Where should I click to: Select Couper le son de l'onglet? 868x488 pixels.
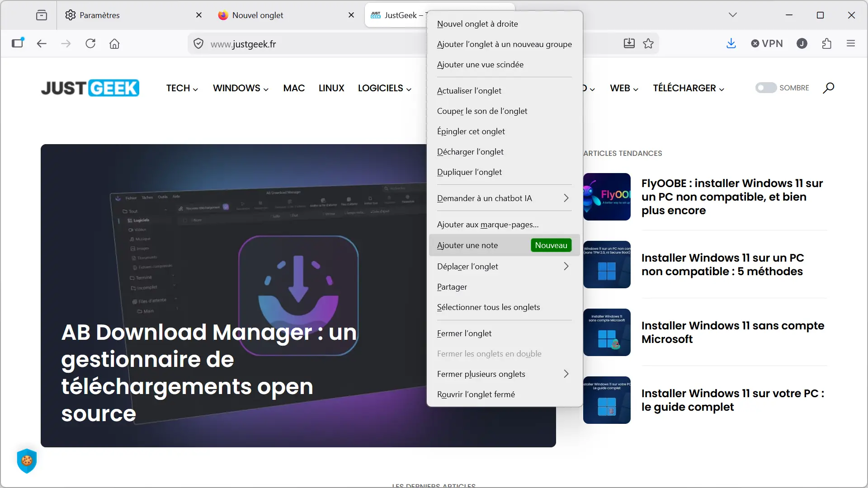pos(504,111)
